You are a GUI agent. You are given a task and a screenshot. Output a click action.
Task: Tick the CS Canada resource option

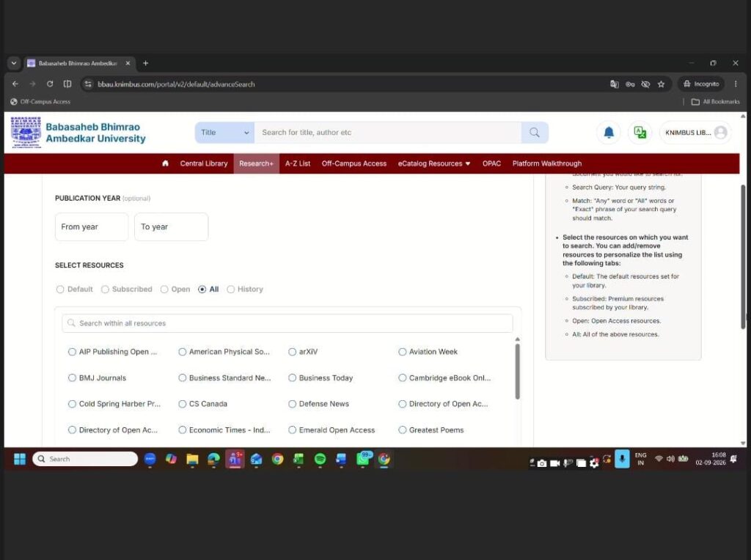coord(182,404)
